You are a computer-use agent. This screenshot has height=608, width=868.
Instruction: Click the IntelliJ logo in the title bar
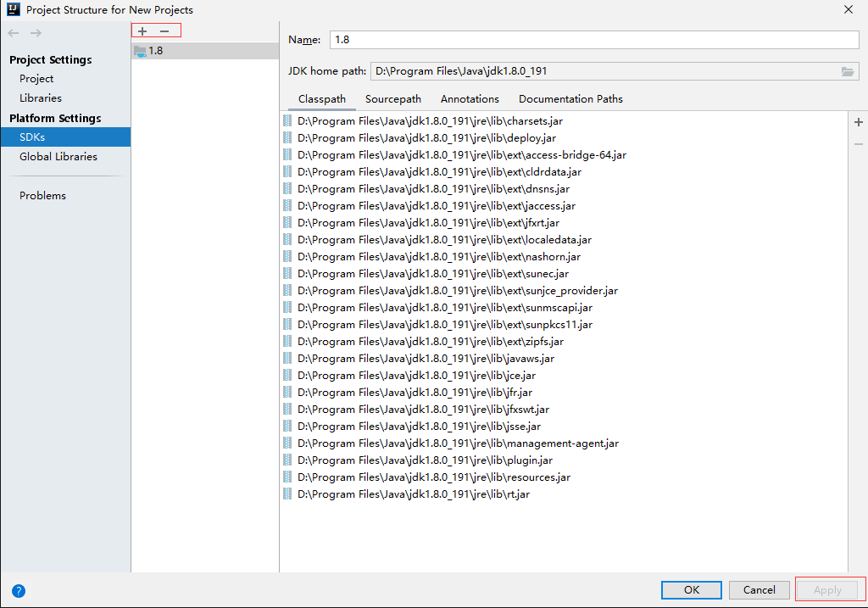[14, 8]
